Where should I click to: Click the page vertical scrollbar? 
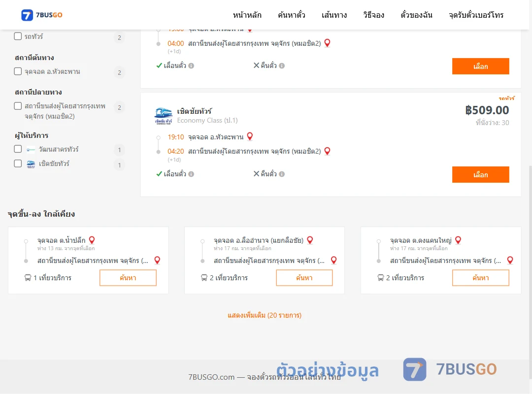pos(530,271)
